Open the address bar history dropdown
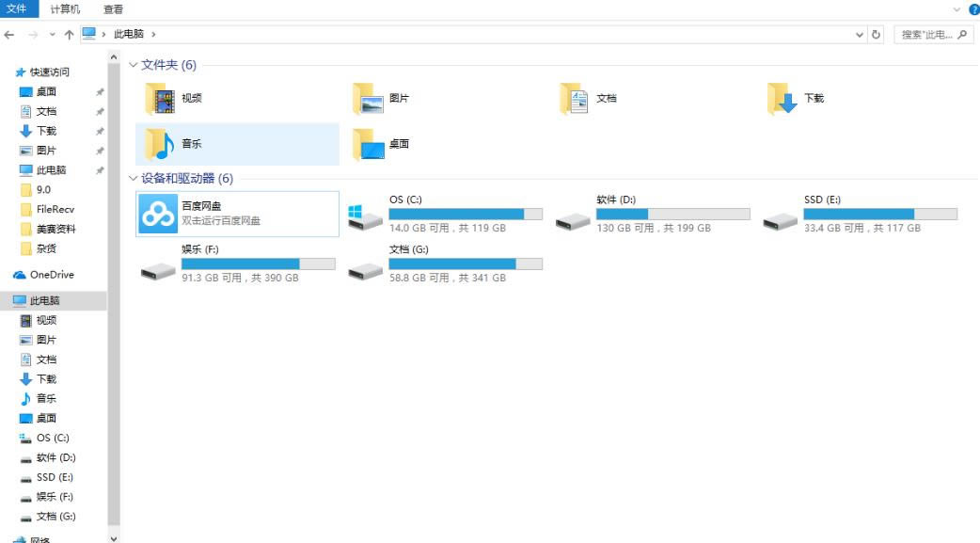The image size is (980, 543). coord(860,35)
